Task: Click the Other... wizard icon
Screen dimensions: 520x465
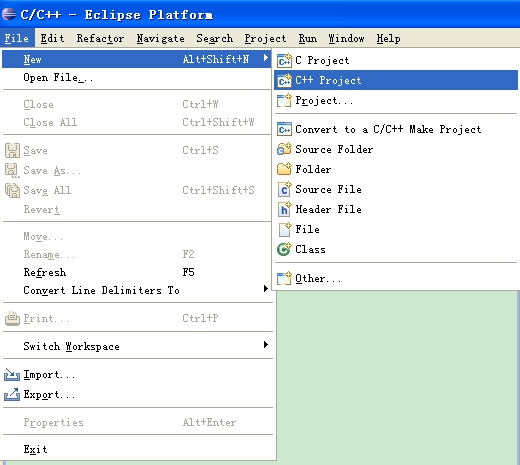Action: [x=284, y=278]
